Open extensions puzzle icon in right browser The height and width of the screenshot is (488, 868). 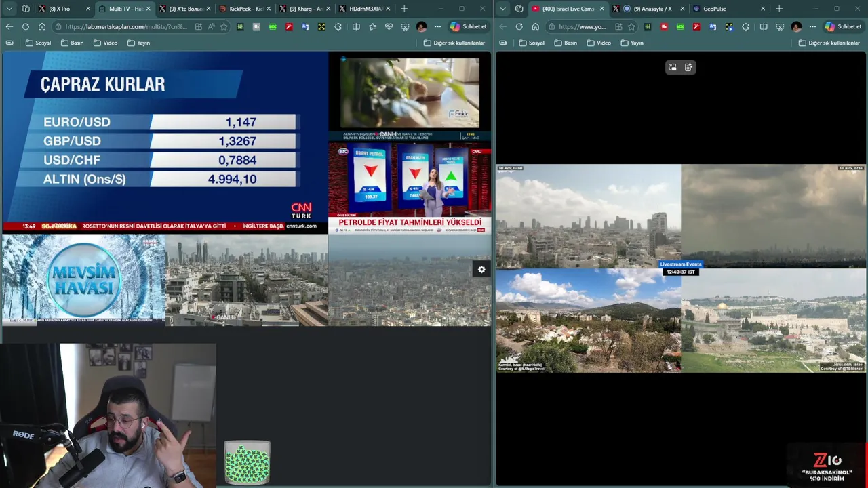pyautogui.click(x=745, y=26)
